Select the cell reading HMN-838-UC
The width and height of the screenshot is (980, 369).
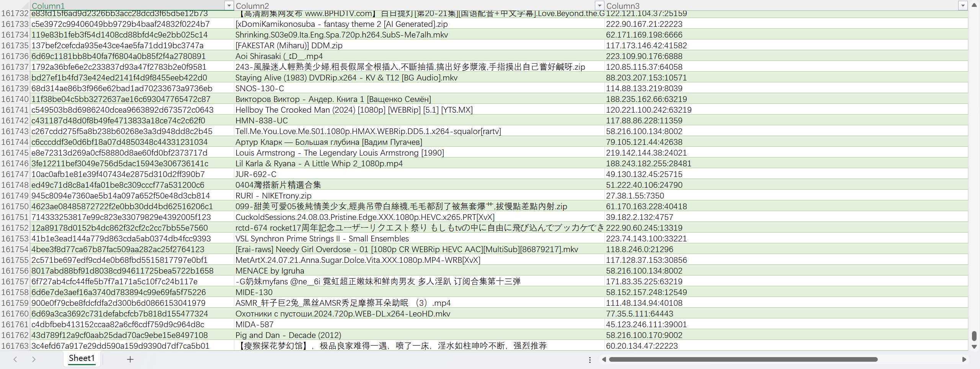pos(419,120)
